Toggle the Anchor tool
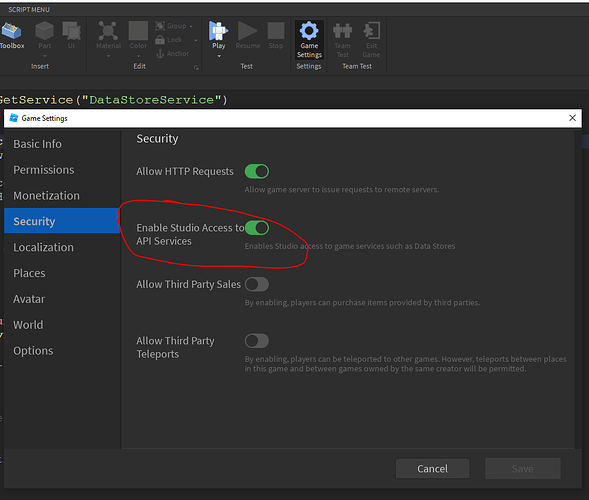 coord(160,53)
